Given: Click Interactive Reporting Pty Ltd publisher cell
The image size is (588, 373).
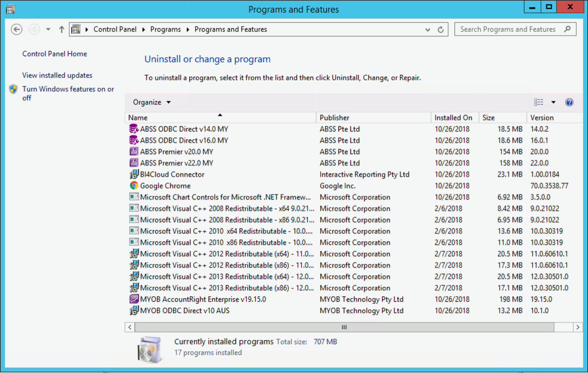Looking at the screenshot, I should (x=364, y=174).
